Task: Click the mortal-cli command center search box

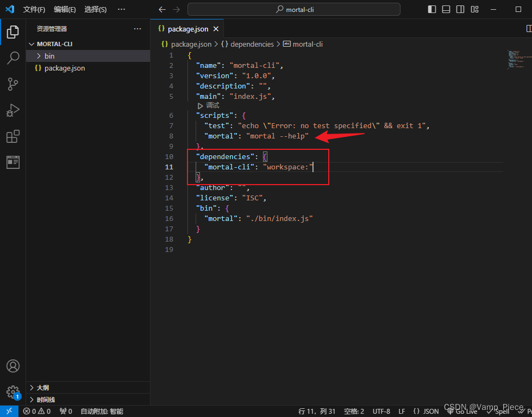Action: pyautogui.click(x=294, y=9)
